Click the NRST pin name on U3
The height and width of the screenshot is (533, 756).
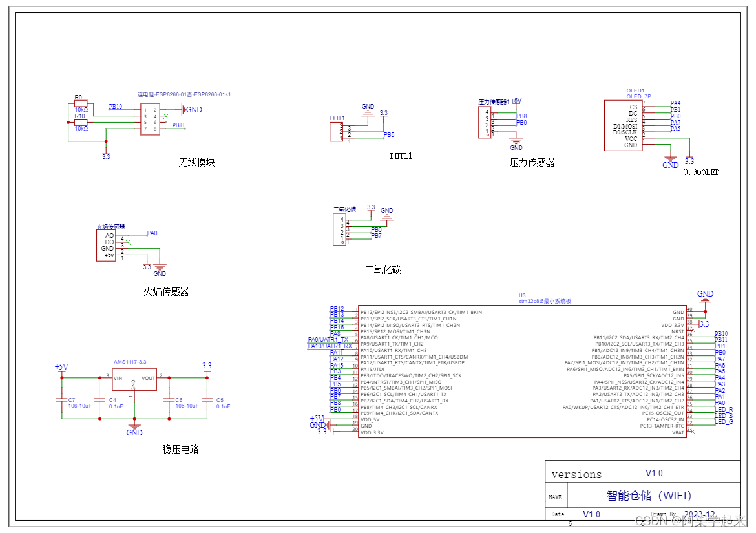pyautogui.click(x=678, y=331)
